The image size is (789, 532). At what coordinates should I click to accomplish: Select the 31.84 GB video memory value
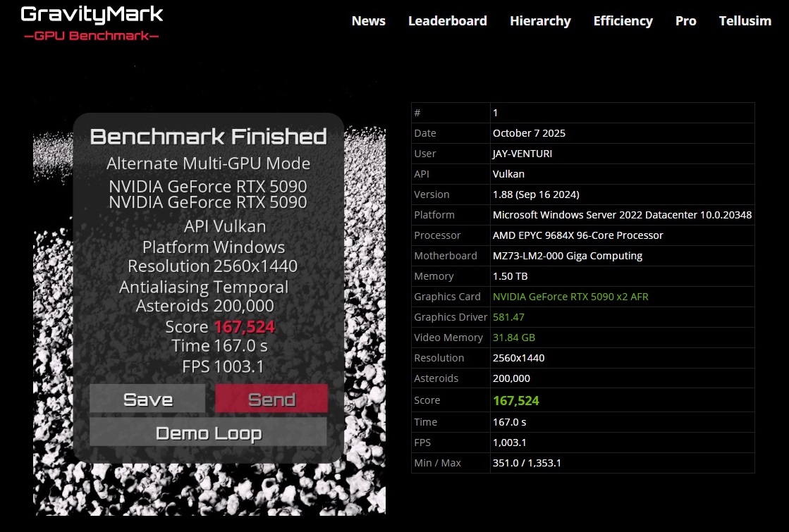point(513,338)
